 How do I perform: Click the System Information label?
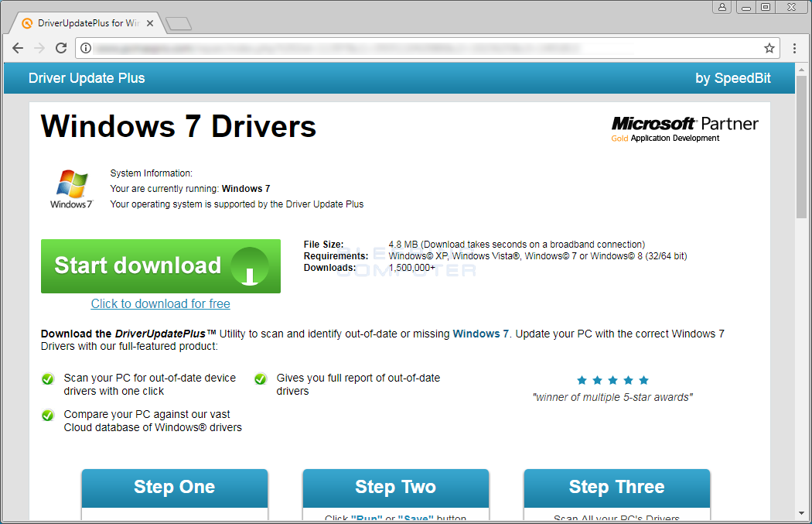152,173
